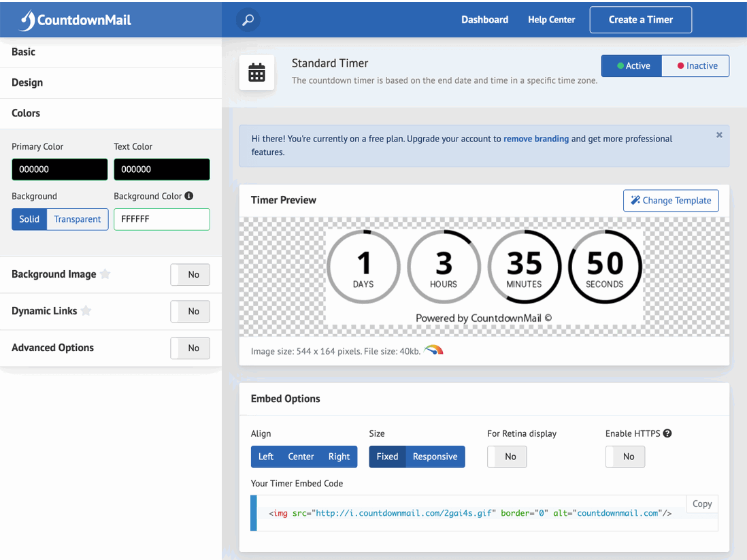The image size is (747, 560).
Task: Switch background to Transparent
Action: 77,219
